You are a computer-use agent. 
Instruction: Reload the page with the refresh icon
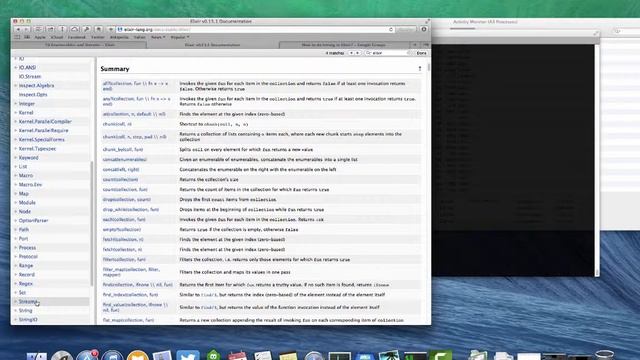point(391,29)
